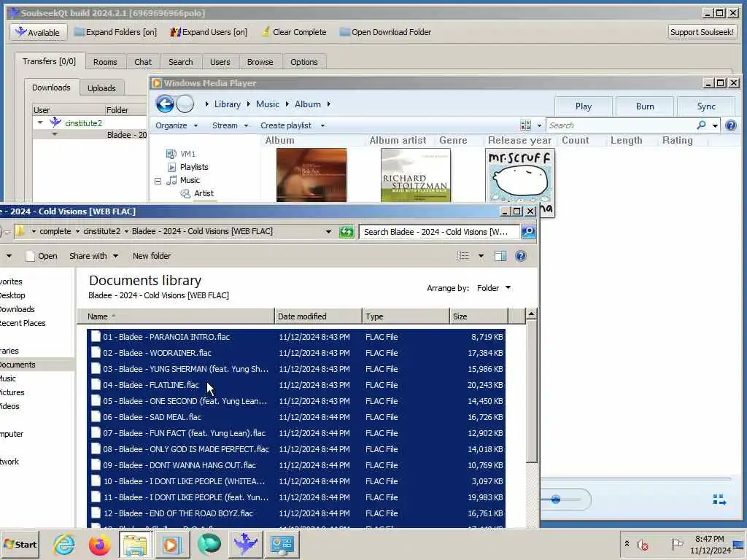Click the Explorer help icon
This screenshot has height=560, width=747.
click(521, 256)
